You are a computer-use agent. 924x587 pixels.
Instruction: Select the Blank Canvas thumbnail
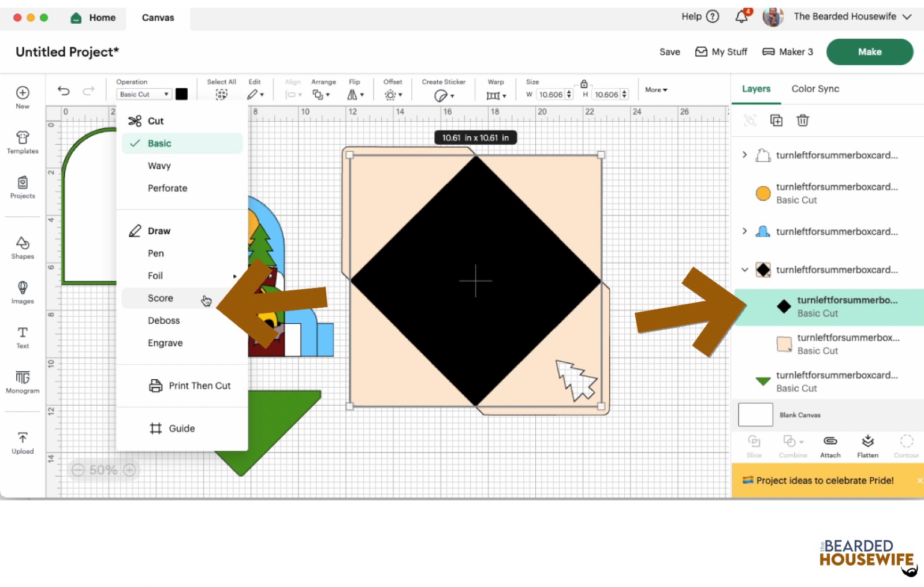pos(755,414)
